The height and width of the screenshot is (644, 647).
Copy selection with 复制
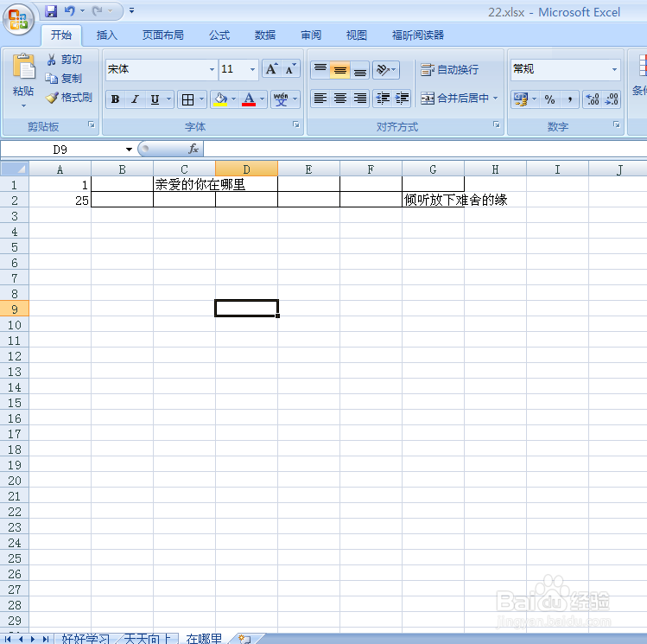pyautogui.click(x=64, y=79)
